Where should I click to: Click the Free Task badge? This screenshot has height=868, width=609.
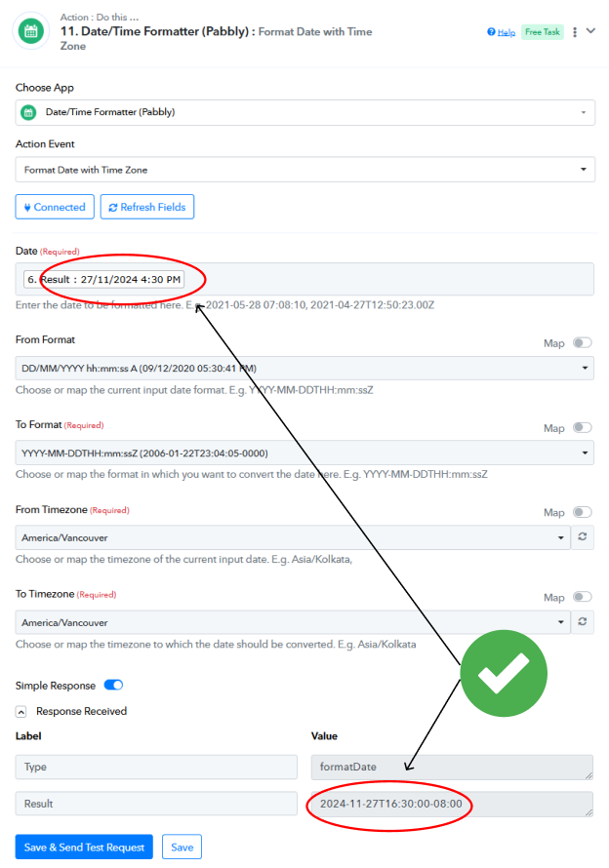[x=542, y=32]
